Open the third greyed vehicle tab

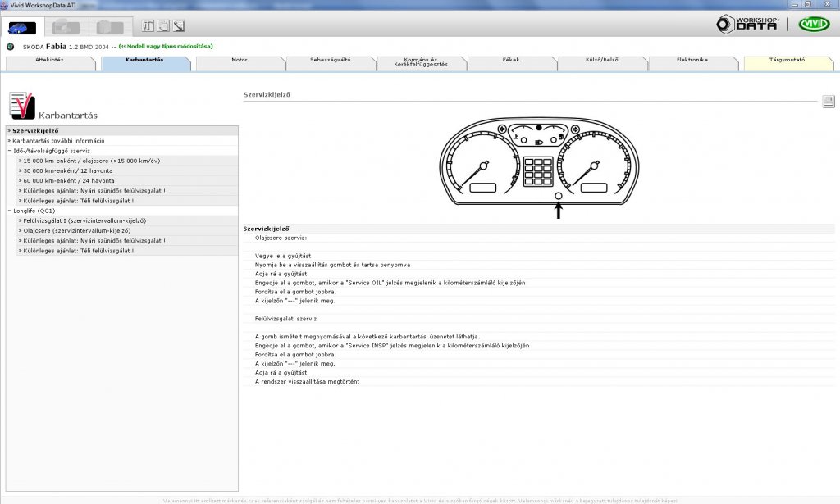pos(110,27)
